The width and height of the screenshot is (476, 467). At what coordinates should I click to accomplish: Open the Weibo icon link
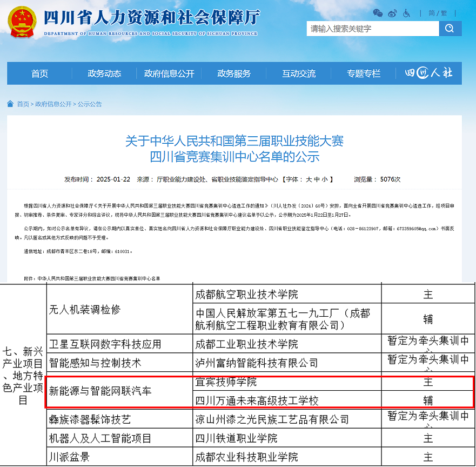pyautogui.click(x=392, y=13)
